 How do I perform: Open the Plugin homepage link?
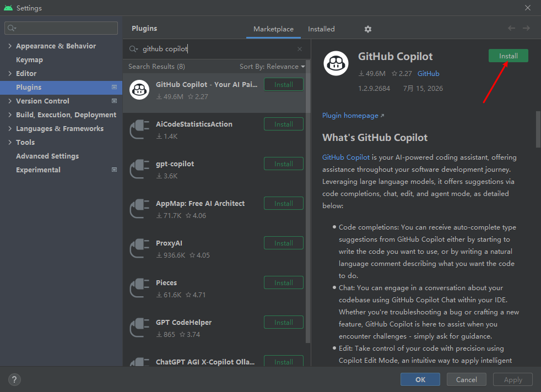coord(353,116)
